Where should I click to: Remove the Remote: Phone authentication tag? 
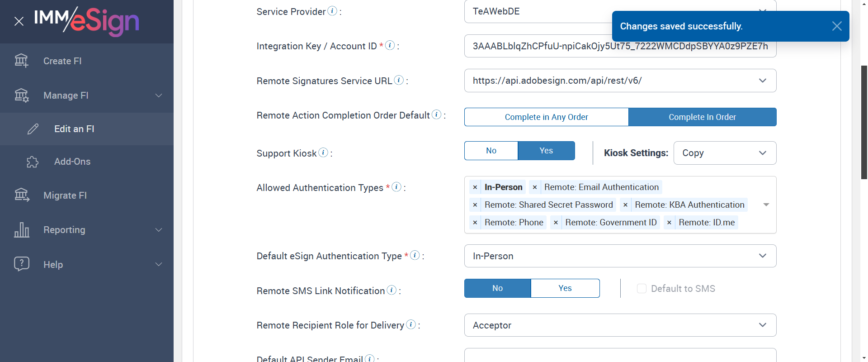pyautogui.click(x=475, y=223)
